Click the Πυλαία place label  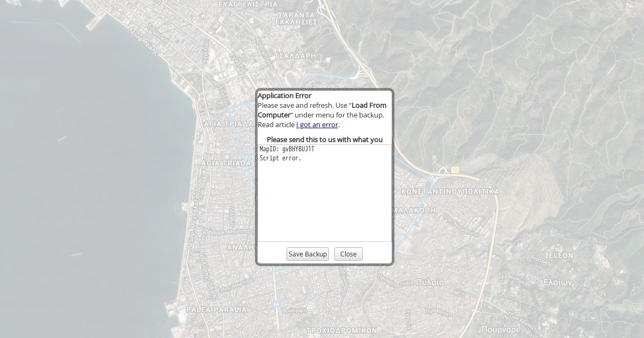point(430,282)
